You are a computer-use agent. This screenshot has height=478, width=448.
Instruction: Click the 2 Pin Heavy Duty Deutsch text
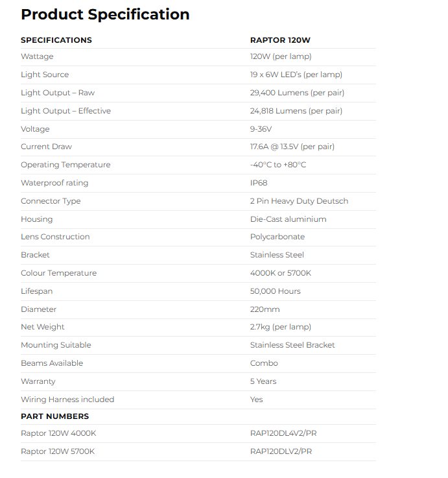coord(299,201)
